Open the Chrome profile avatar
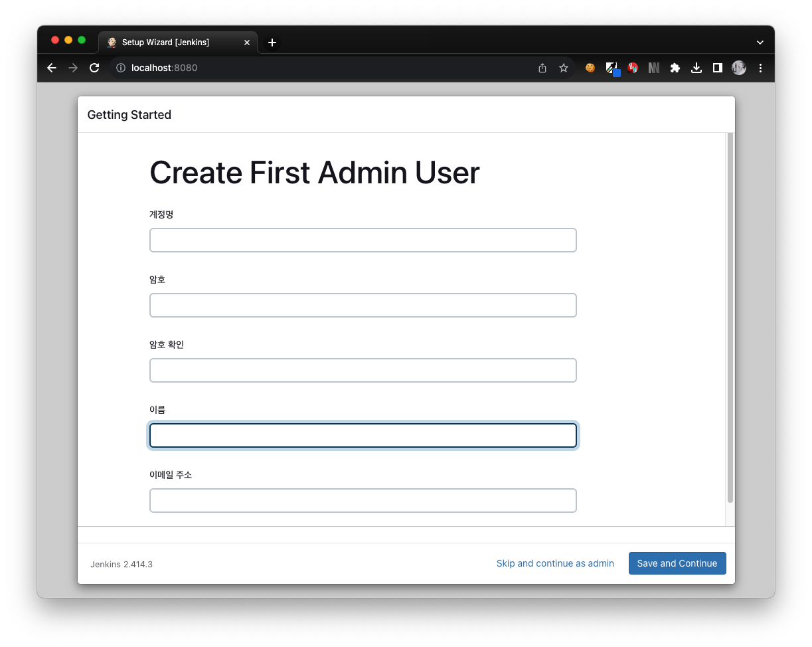 pyautogui.click(x=739, y=68)
